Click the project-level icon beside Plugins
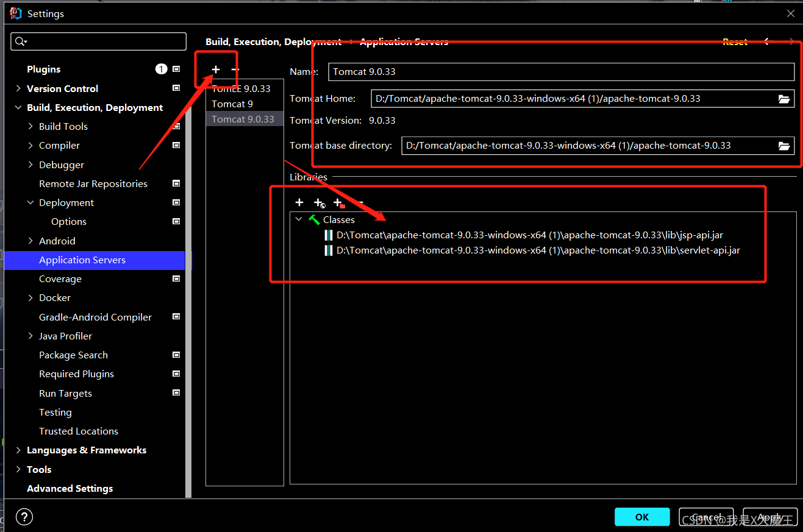This screenshot has height=532, width=803. [176, 69]
